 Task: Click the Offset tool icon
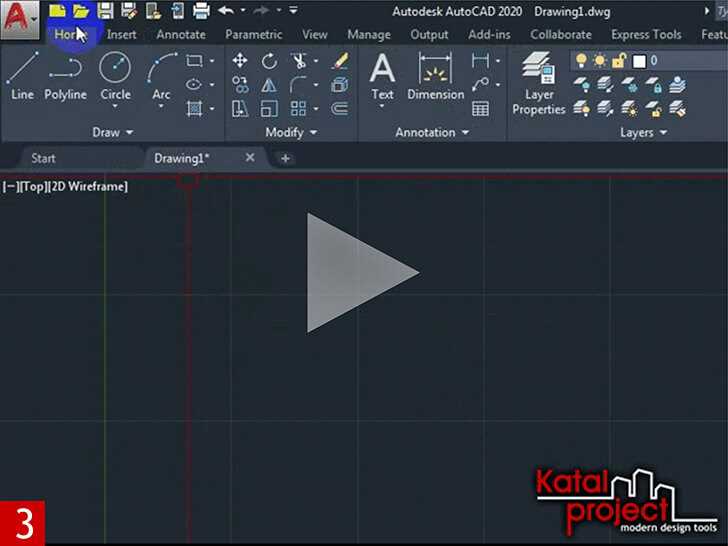pos(340,109)
